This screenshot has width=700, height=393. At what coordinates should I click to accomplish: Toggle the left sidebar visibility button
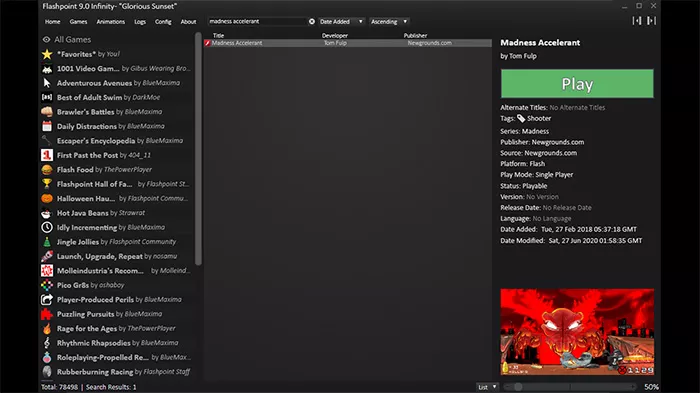[637, 21]
